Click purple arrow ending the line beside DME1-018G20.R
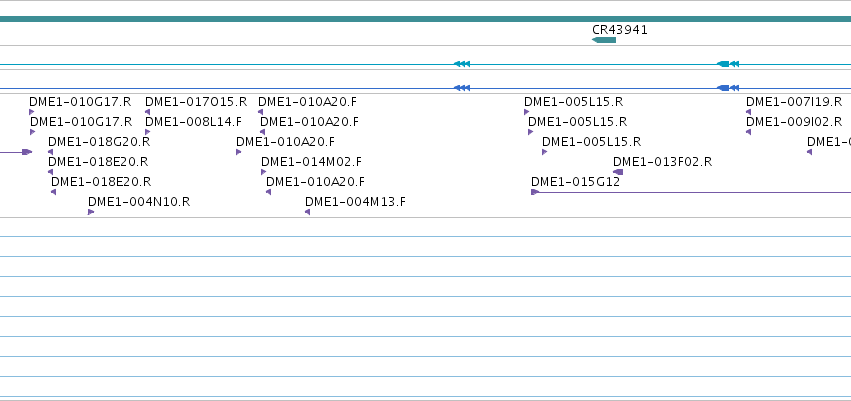The image size is (851, 401). [27, 152]
